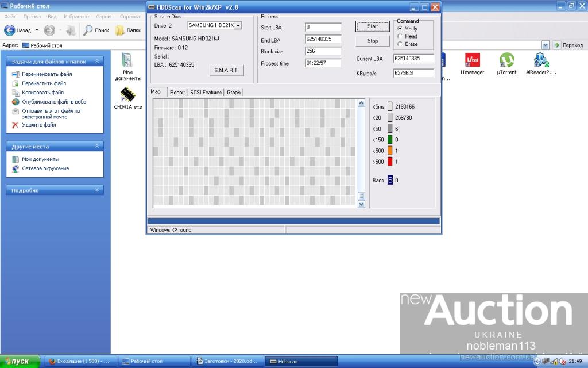Open the Graph tab

coord(234,93)
